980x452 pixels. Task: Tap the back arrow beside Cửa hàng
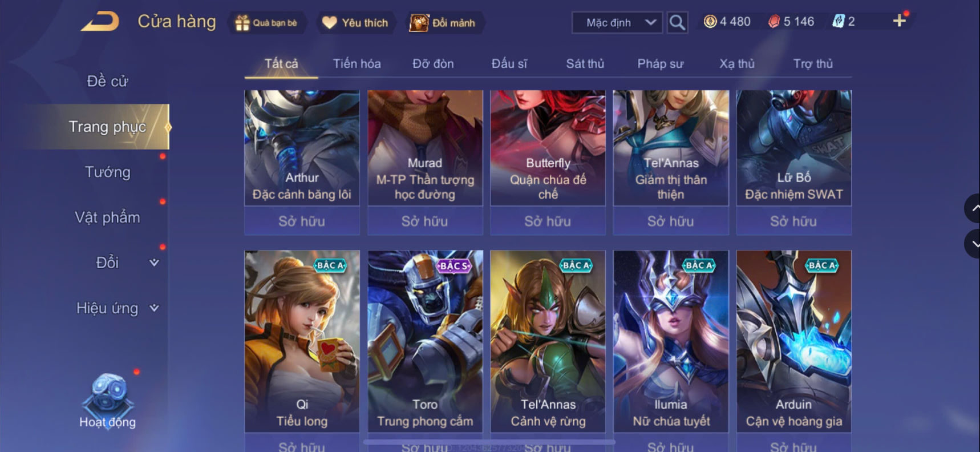[x=100, y=22]
